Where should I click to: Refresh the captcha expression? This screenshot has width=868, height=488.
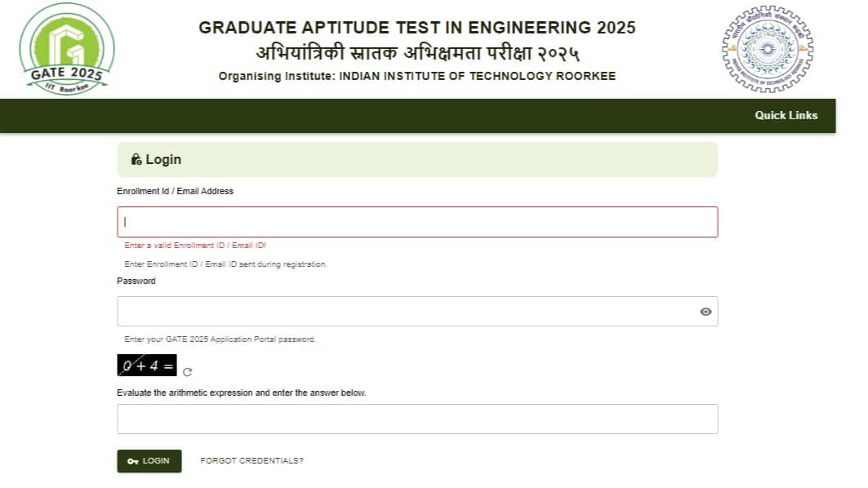(188, 372)
